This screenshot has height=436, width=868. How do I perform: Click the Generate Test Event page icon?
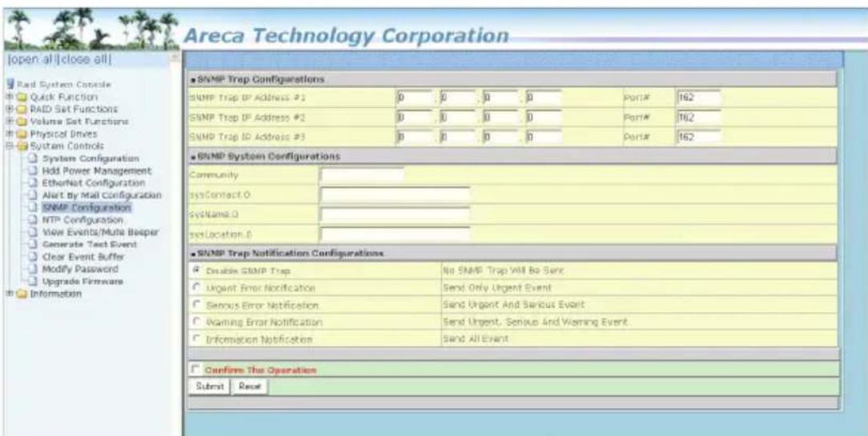click(34, 245)
